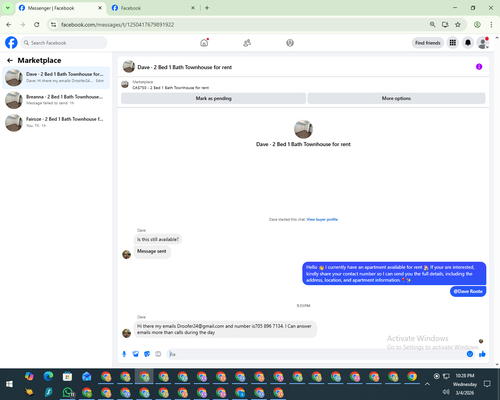
Task: Open the Windows notification center icon
Action: (x=487, y=384)
